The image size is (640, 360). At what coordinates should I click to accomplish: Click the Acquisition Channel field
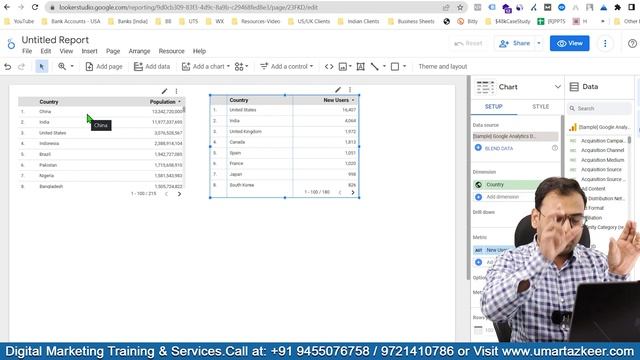602,150
